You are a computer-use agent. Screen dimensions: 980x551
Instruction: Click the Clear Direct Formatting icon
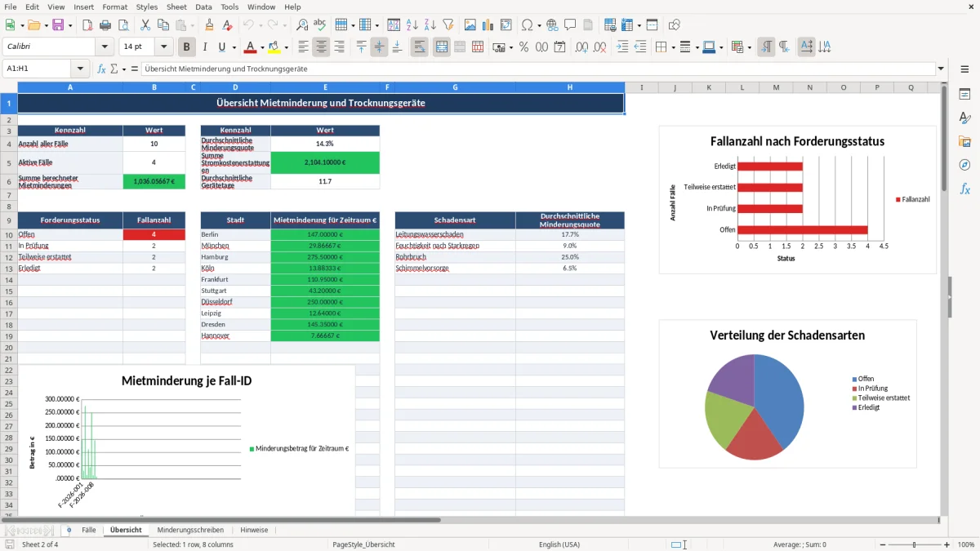(228, 25)
